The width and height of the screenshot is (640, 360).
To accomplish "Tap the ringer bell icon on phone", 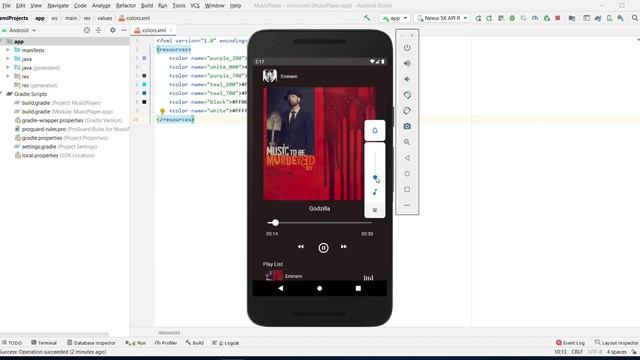I will (375, 131).
